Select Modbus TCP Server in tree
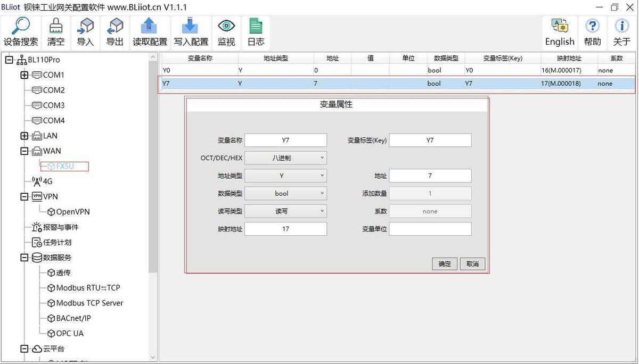Screen dimensions: 639x364 89,303
